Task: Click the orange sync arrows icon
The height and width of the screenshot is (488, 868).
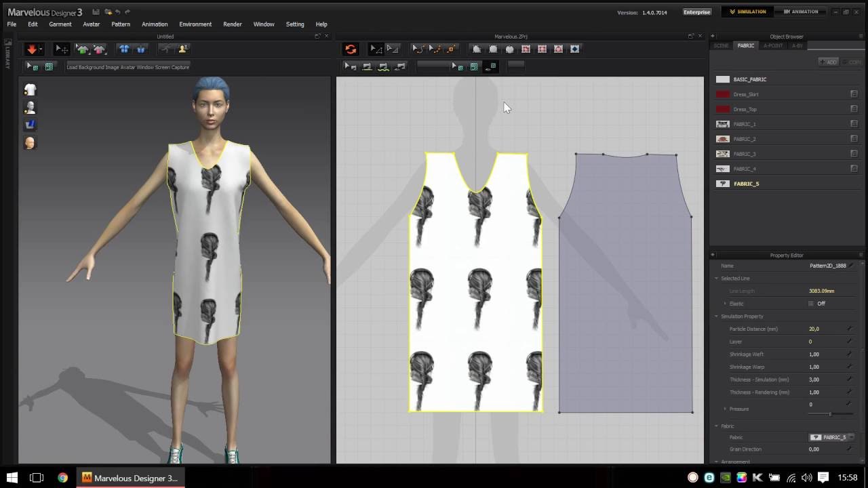Action: [351, 49]
